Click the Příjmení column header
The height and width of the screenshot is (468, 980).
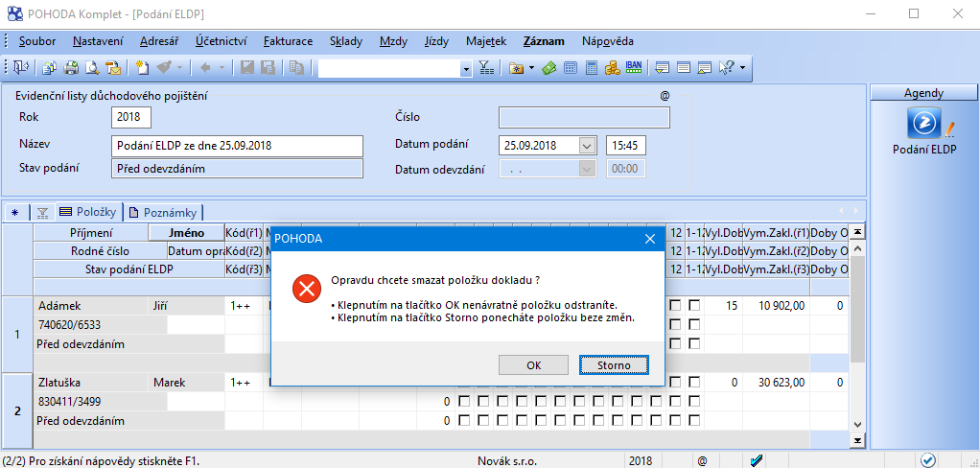click(x=91, y=232)
